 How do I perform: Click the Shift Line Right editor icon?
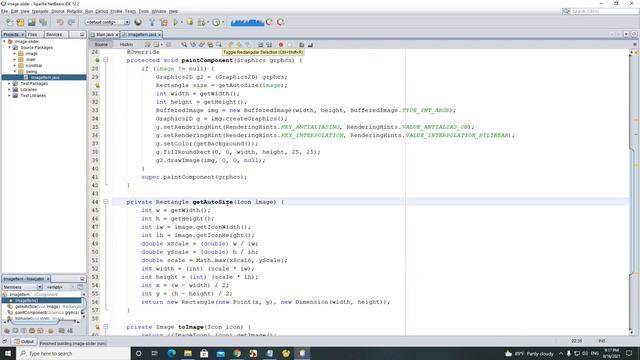pyautogui.click(x=269, y=44)
